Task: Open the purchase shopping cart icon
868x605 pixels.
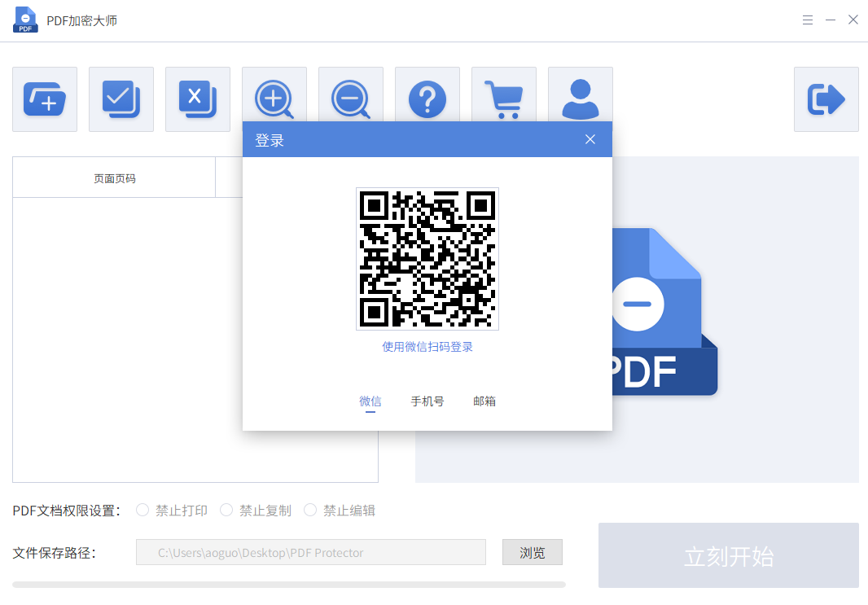Action: point(504,99)
